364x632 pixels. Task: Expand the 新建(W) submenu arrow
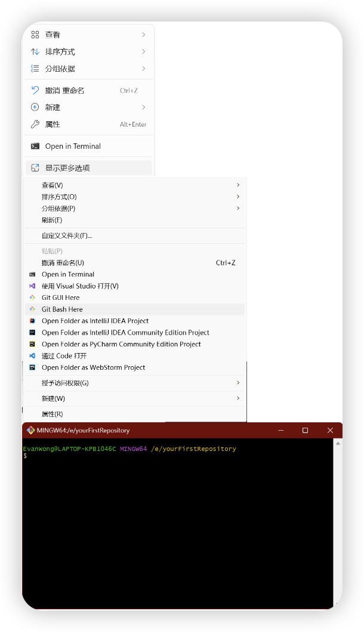pyautogui.click(x=238, y=398)
